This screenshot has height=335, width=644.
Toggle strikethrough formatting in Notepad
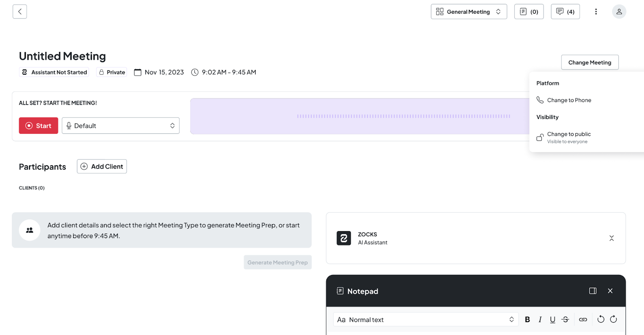click(566, 320)
